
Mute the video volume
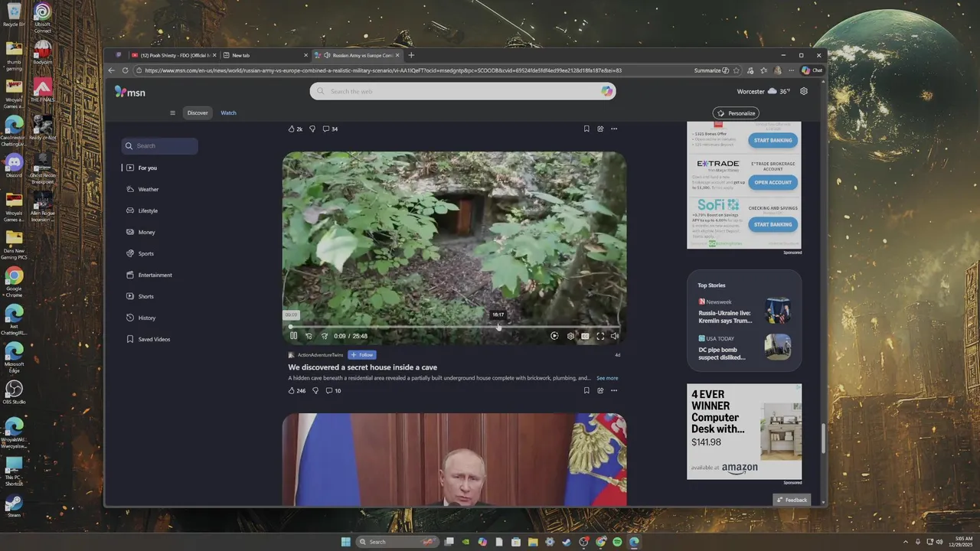click(x=615, y=336)
